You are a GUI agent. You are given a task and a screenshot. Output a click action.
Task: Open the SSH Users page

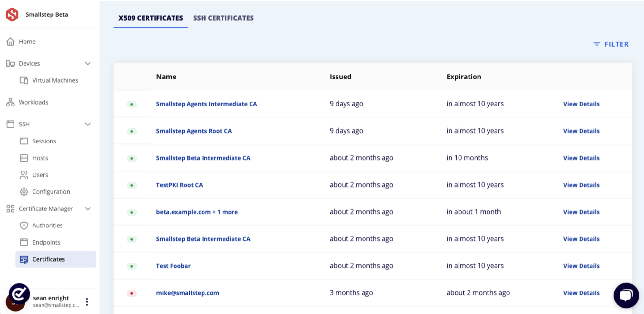pos(40,175)
